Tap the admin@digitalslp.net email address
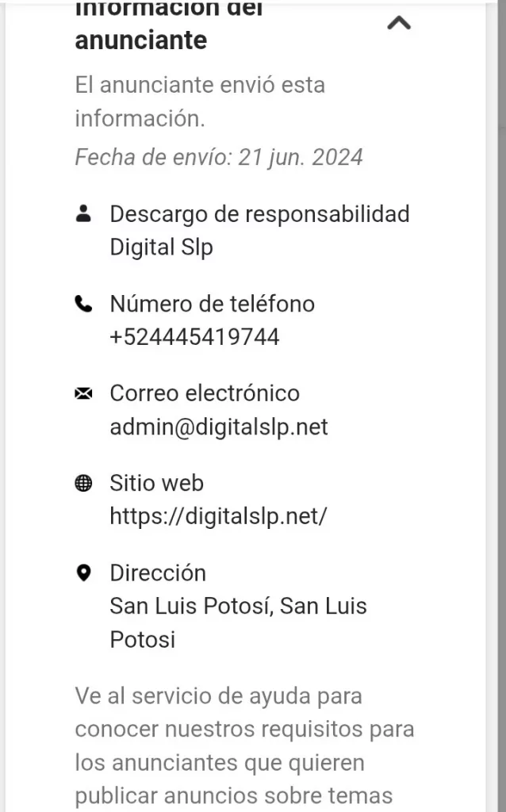The width and height of the screenshot is (506, 812). (219, 427)
